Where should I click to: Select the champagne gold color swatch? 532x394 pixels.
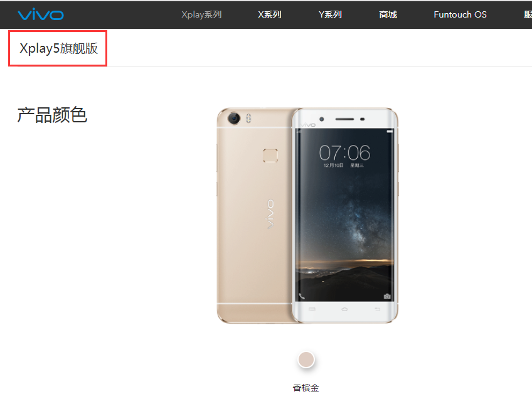pyautogui.click(x=306, y=359)
